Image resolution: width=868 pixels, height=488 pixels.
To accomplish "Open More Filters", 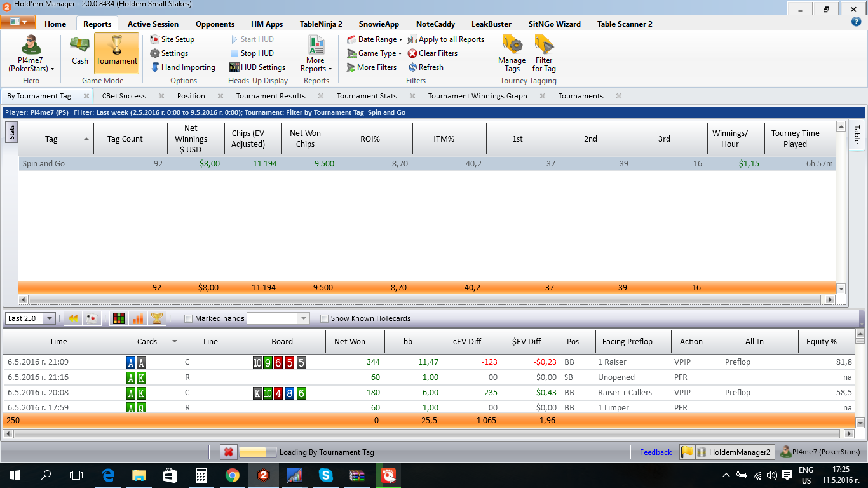I will tap(371, 67).
